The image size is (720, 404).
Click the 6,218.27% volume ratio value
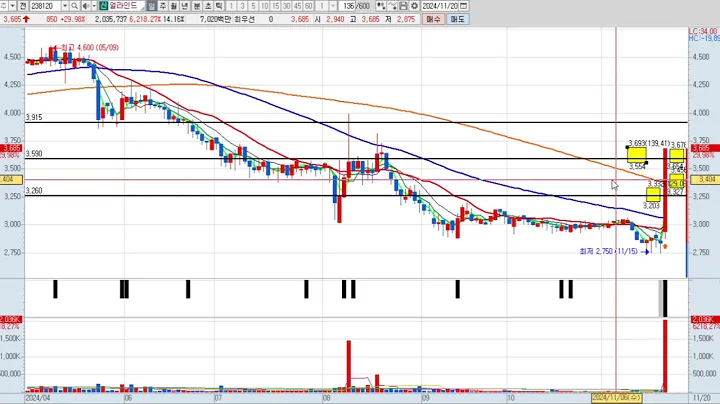point(145,19)
